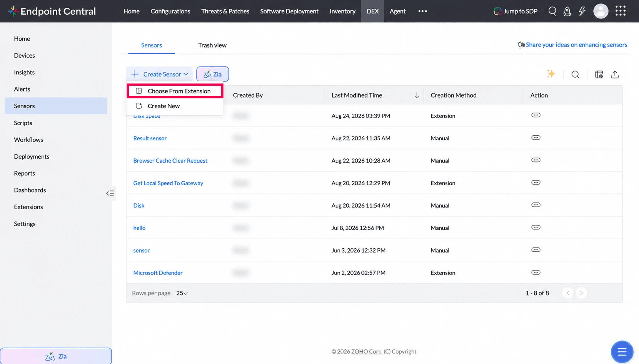Open action menu for Get Local Speed To Gateway
The width and height of the screenshot is (639, 364).
[x=536, y=183]
